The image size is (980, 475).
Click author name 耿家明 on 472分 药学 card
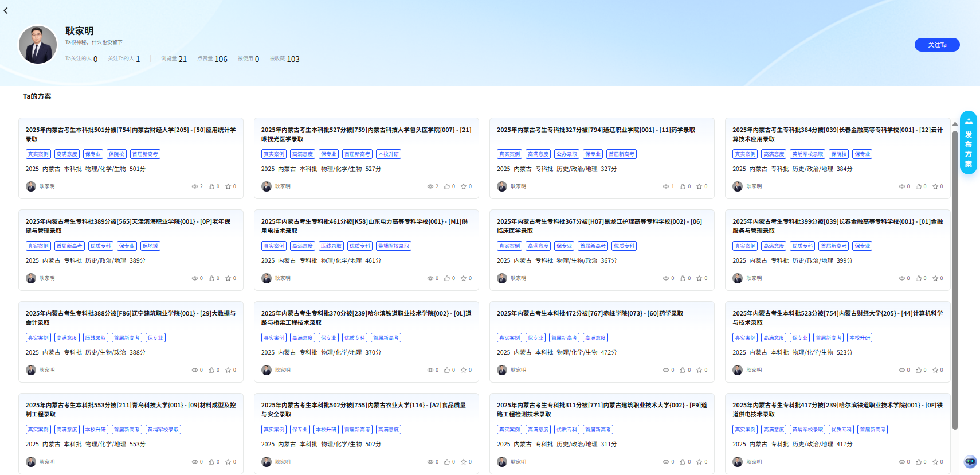click(x=519, y=370)
